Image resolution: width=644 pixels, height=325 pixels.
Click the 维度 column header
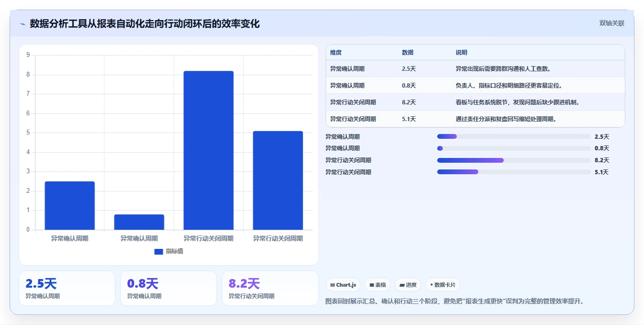(336, 53)
